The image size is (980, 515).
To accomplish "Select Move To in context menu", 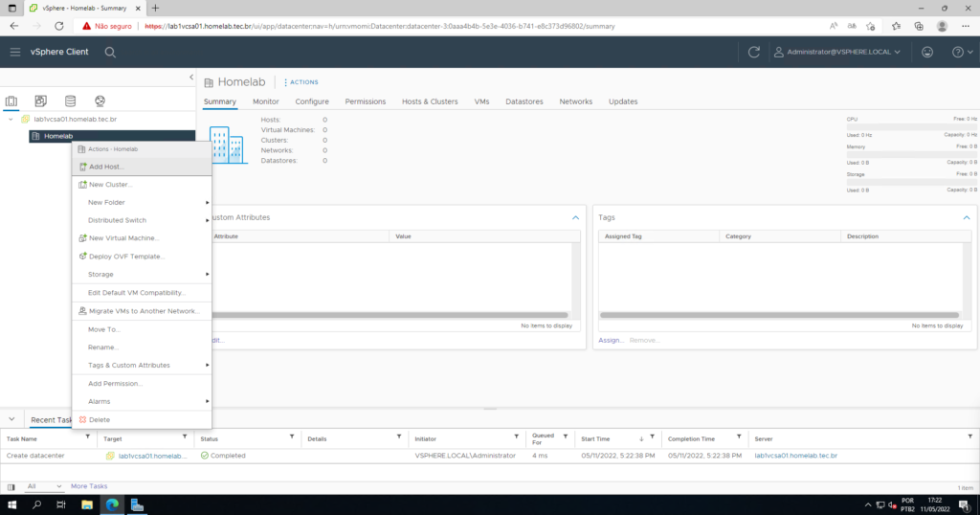I will [142, 329].
